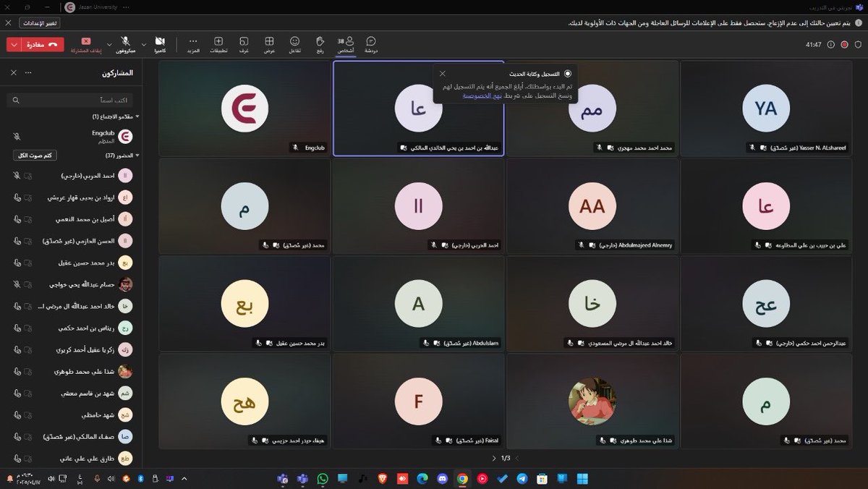Open the dropdown arrow on the Leave button
Viewport: 868px width, 489px height.
pyautogui.click(x=15, y=45)
